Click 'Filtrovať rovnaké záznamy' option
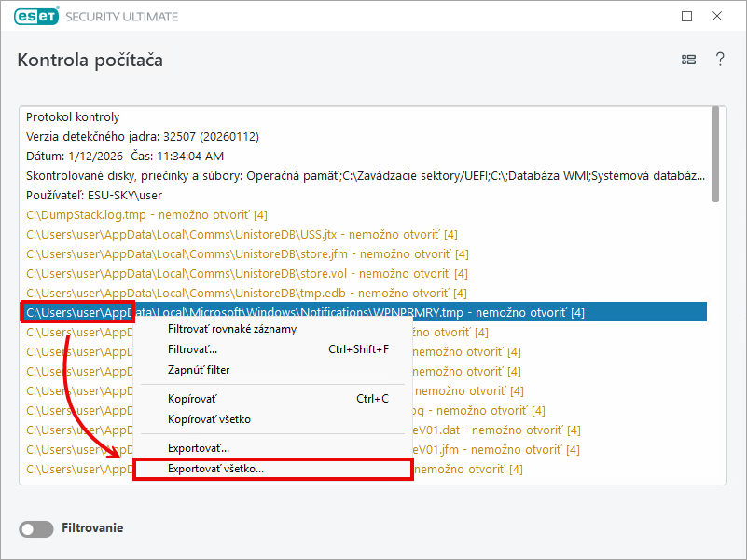The image size is (747, 560). (x=232, y=329)
